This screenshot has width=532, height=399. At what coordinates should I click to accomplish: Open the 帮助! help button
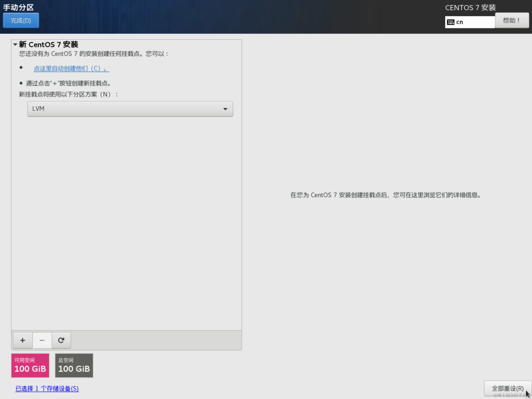tap(512, 21)
